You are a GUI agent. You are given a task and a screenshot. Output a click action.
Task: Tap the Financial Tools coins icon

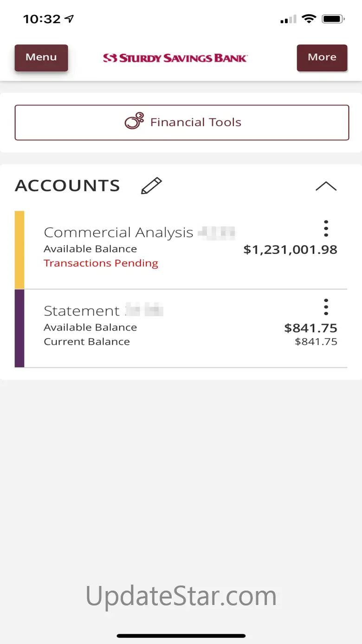134,122
